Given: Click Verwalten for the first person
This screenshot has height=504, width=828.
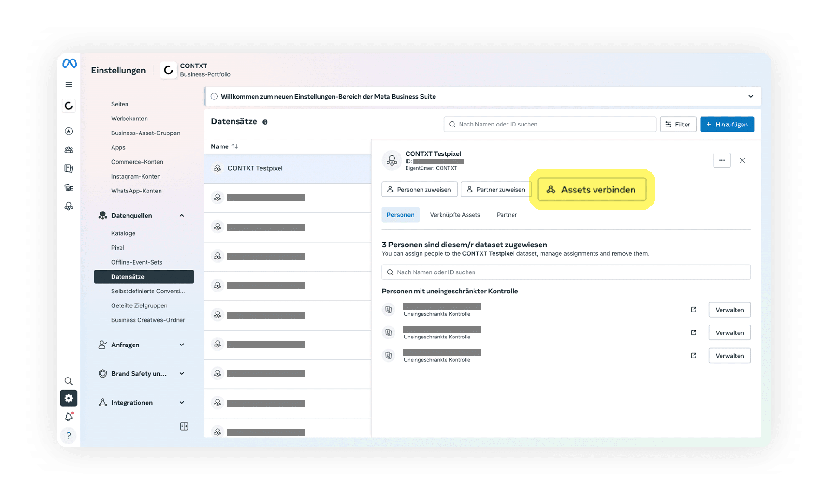Looking at the screenshot, I should tap(730, 310).
